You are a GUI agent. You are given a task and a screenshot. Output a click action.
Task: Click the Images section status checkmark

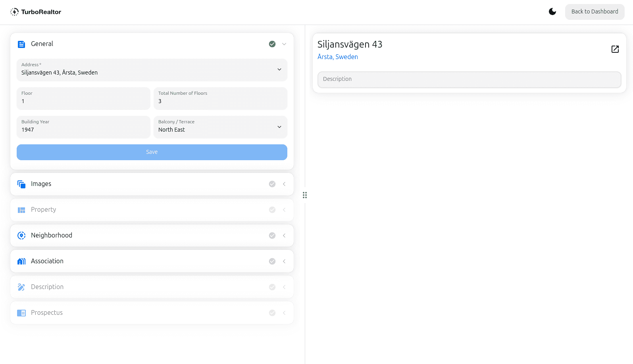coord(272,184)
